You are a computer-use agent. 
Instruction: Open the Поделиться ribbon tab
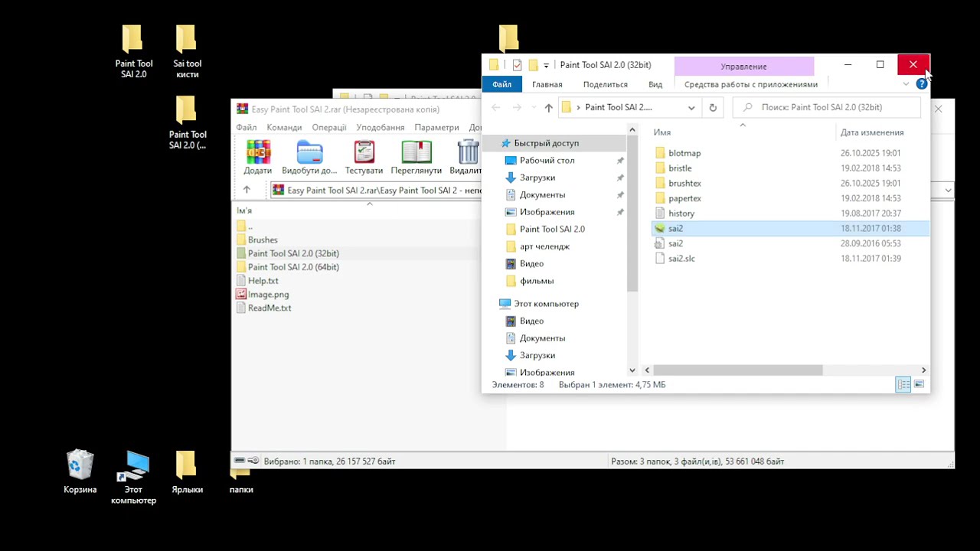point(605,84)
